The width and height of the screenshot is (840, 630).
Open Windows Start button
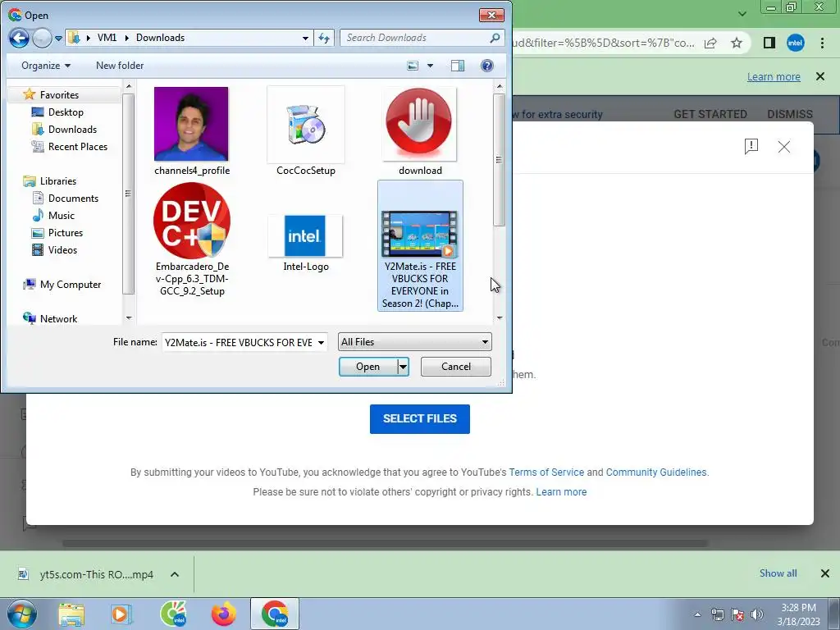pyautogui.click(x=22, y=614)
